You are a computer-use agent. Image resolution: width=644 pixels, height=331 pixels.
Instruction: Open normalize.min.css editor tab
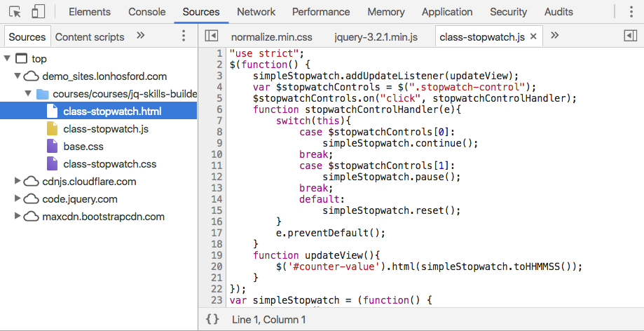point(271,37)
